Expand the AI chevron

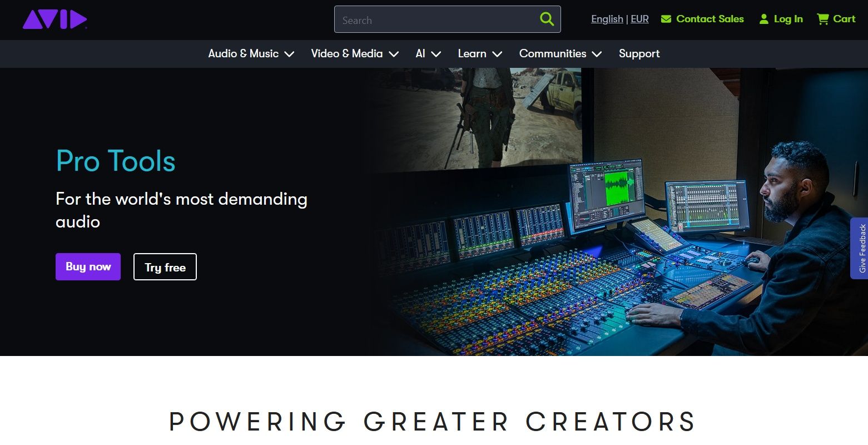click(x=436, y=54)
